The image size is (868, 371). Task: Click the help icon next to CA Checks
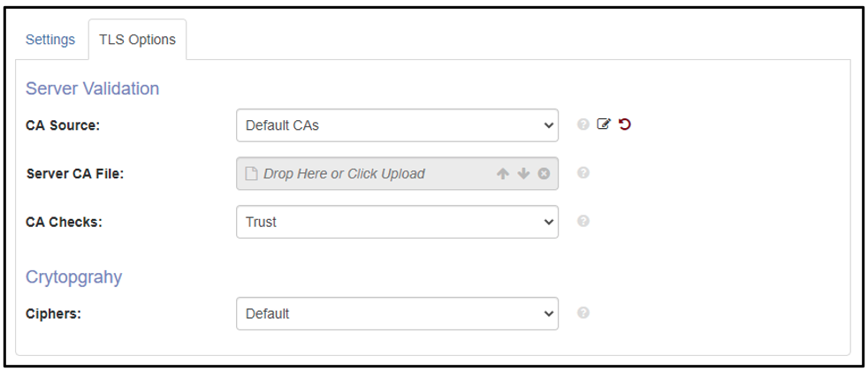(x=582, y=221)
